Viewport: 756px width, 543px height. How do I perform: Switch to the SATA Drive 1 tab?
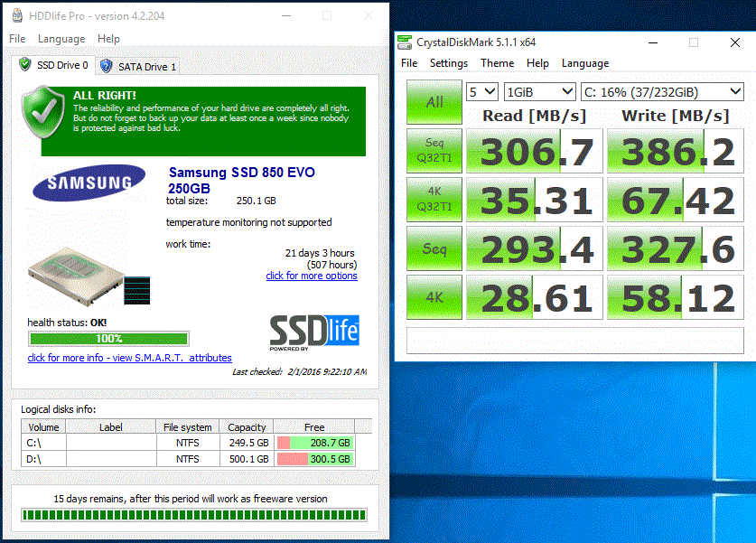137,67
